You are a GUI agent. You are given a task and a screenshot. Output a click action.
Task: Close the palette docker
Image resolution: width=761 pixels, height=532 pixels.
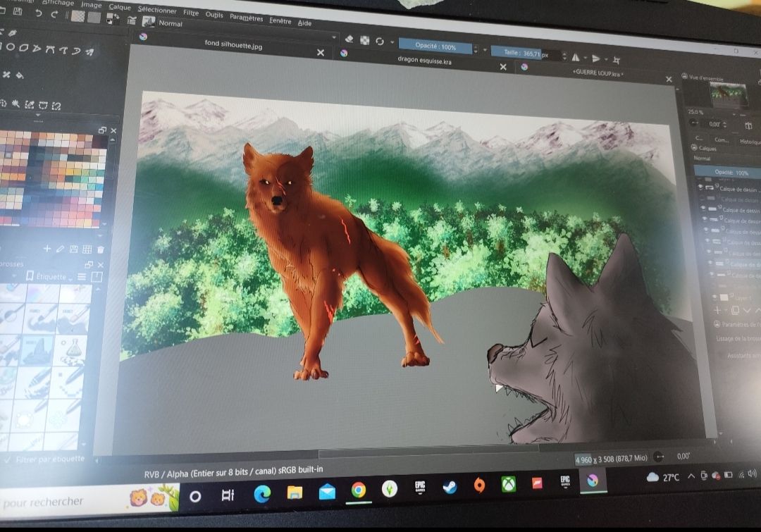[113, 130]
